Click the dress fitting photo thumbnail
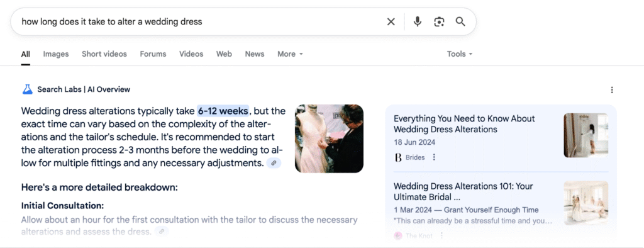644x248 pixels. [329, 138]
